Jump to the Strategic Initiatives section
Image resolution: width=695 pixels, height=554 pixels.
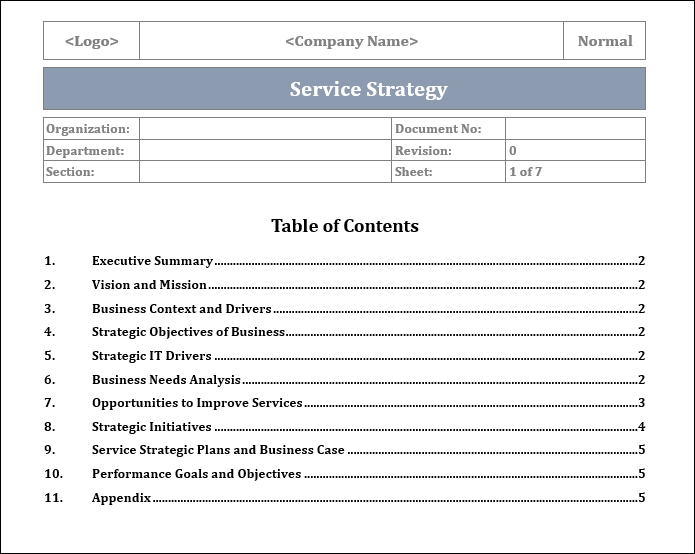coord(152,427)
